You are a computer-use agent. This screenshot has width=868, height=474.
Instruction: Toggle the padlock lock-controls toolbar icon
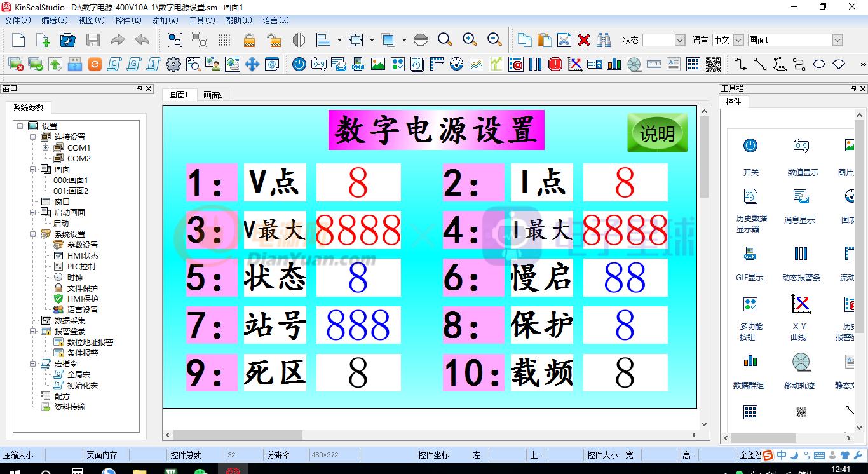pyautogui.click(x=250, y=39)
